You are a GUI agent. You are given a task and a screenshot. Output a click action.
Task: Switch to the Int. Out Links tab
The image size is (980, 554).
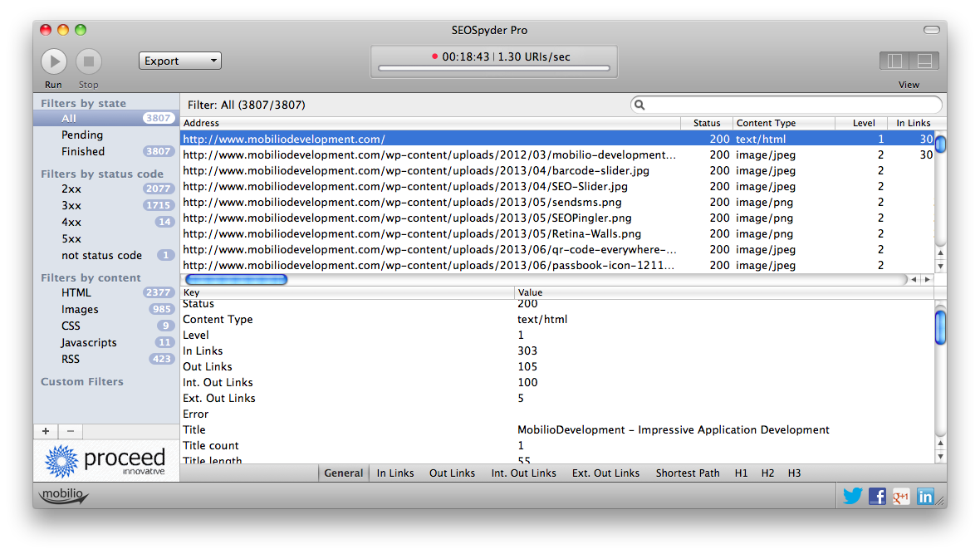tap(524, 473)
